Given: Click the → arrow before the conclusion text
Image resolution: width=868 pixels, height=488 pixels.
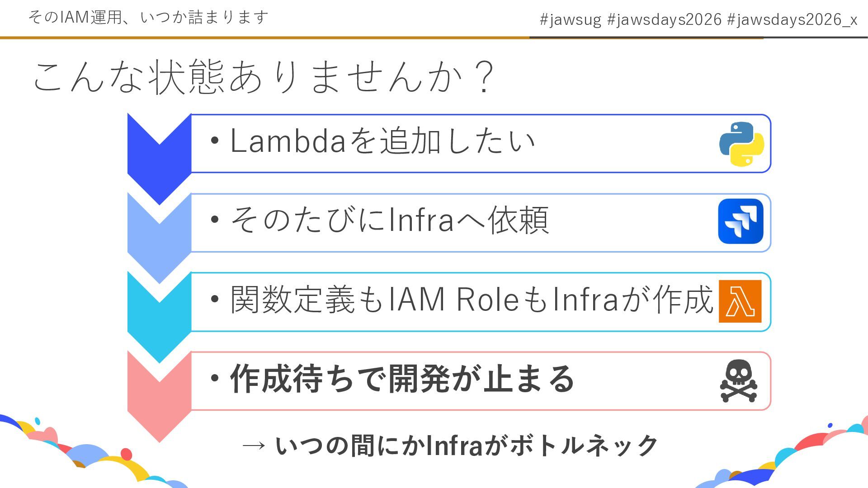Looking at the screenshot, I should 254,446.
